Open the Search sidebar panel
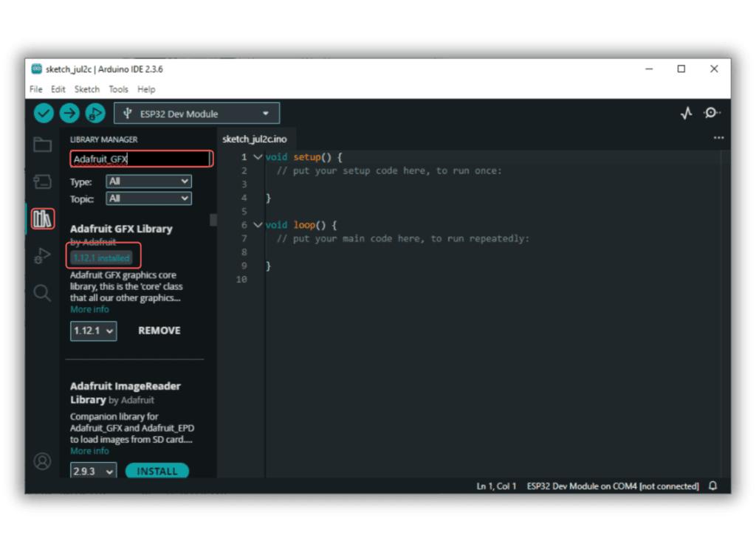 42,293
